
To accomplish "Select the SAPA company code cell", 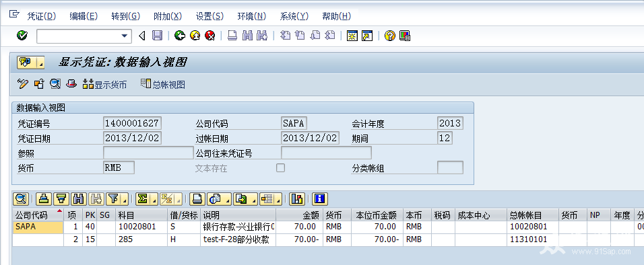I will pos(38,227).
